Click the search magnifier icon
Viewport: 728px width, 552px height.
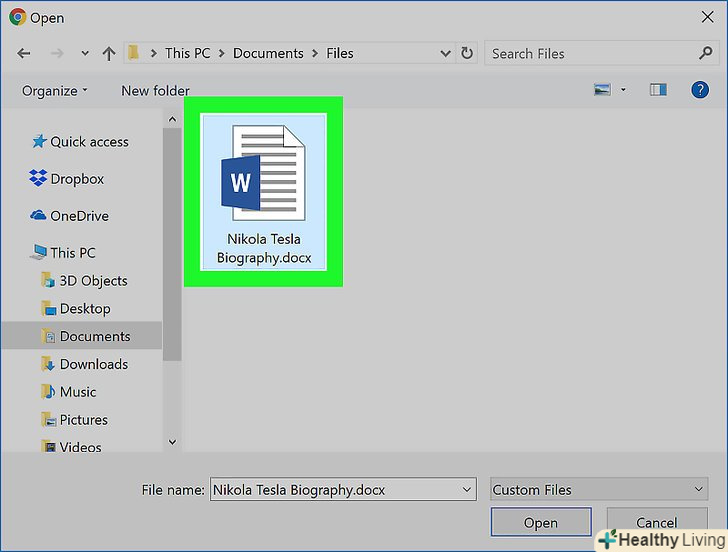point(706,53)
